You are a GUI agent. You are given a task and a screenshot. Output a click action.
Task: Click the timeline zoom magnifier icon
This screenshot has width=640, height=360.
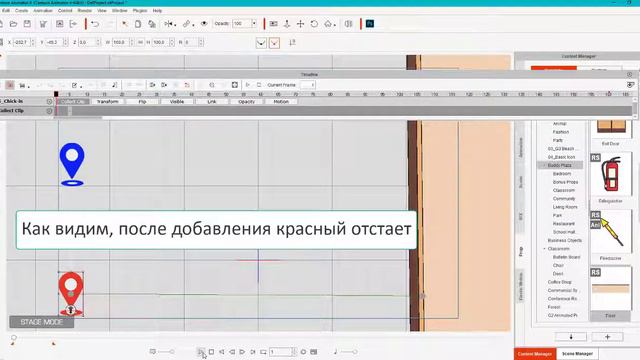tap(211, 85)
